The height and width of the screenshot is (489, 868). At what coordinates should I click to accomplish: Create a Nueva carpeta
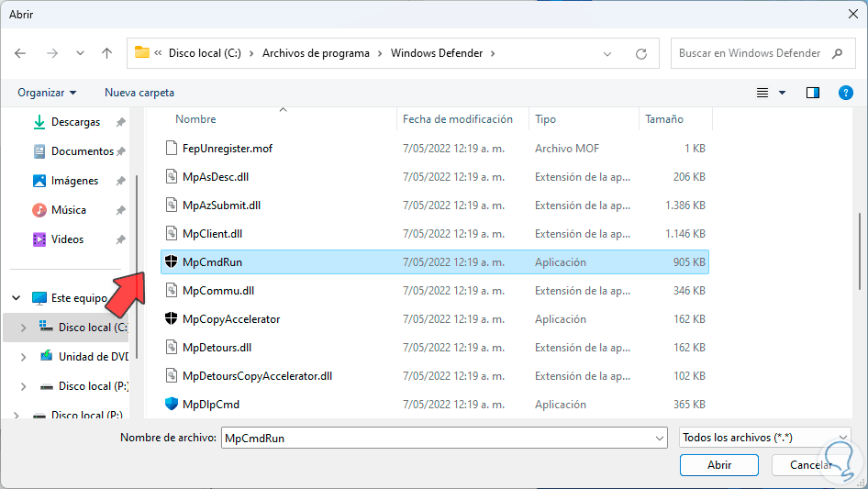[x=139, y=93]
